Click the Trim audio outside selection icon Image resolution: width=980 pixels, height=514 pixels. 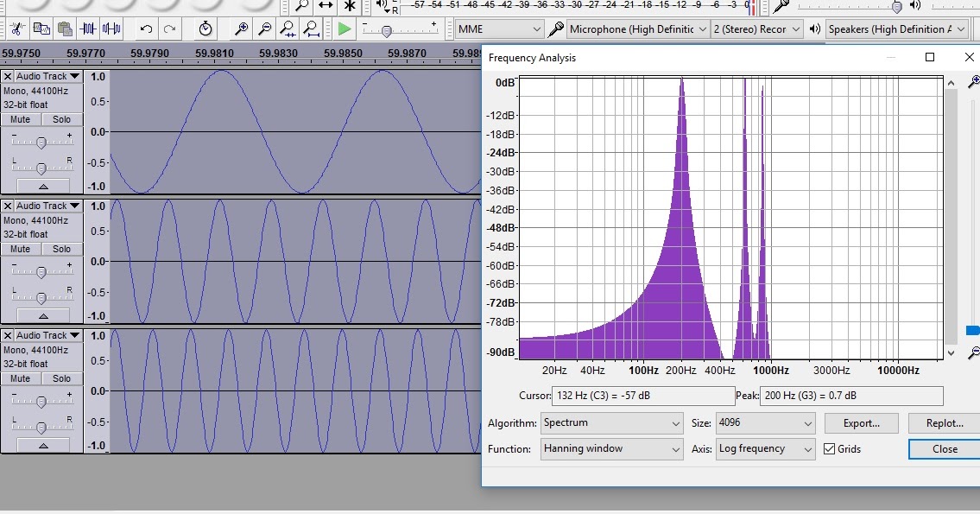pyautogui.click(x=89, y=29)
